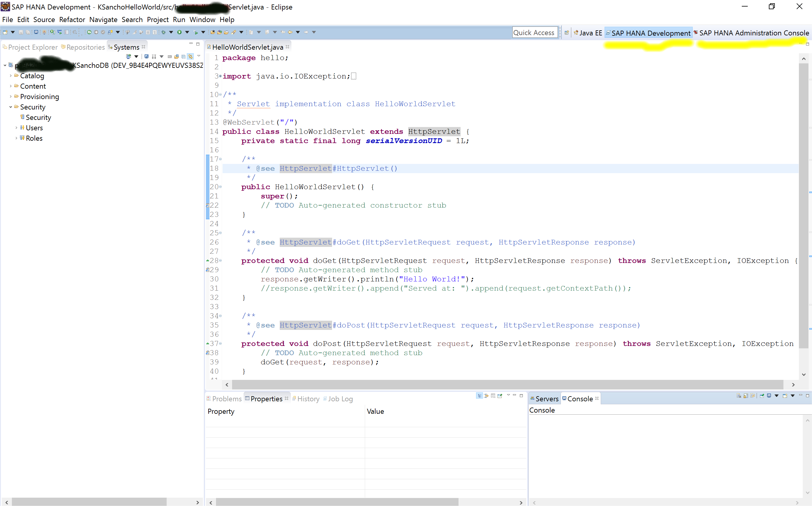The image size is (812, 506).
Task: Click the Search flashlight toolbar icon
Action: click(234, 32)
